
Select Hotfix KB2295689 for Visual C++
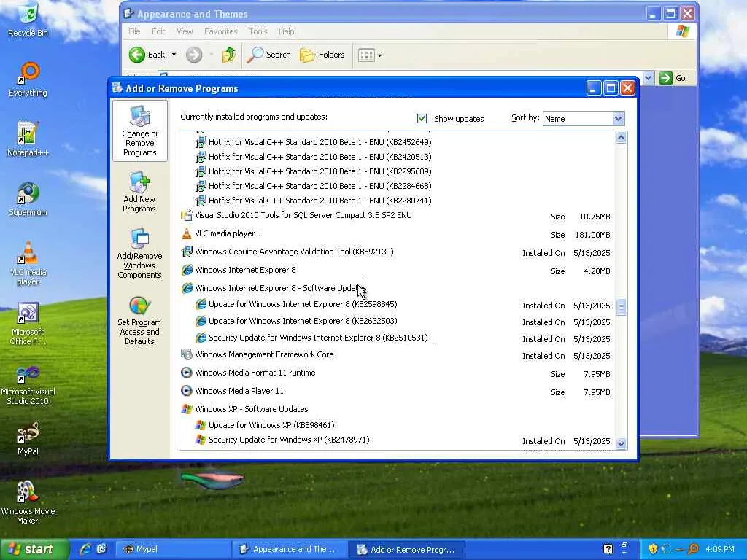pyautogui.click(x=314, y=171)
